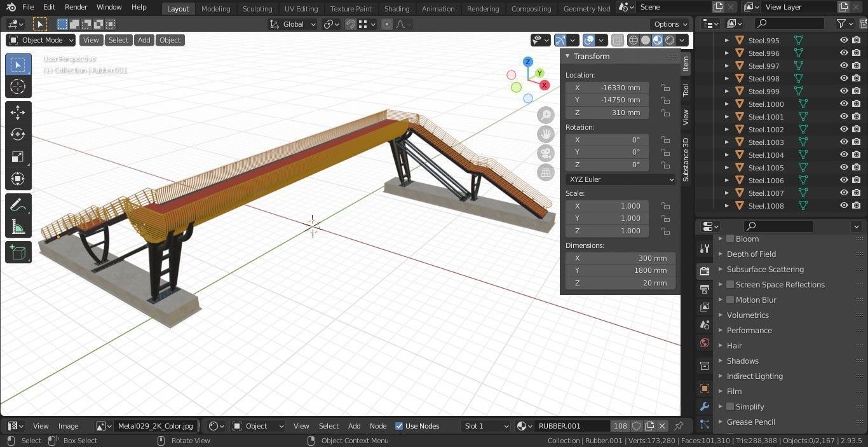868x447 pixels.
Task: Open the Object properties tab icon
Action: (704, 389)
